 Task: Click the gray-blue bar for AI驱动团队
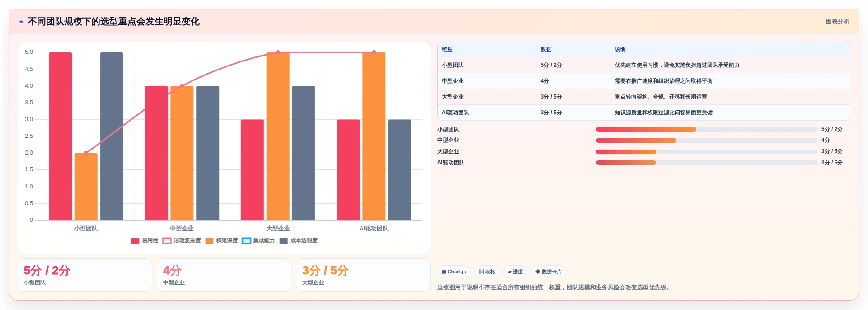click(399, 170)
